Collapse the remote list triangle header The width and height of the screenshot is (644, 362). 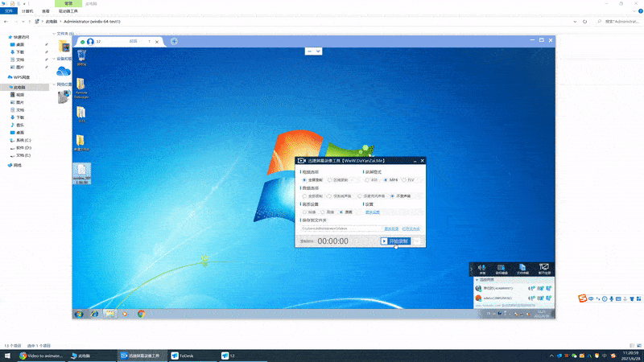(x=477, y=280)
